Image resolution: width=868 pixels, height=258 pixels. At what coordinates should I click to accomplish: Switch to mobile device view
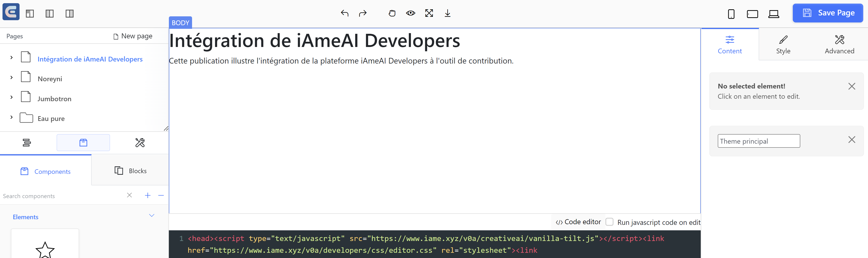click(x=731, y=14)
